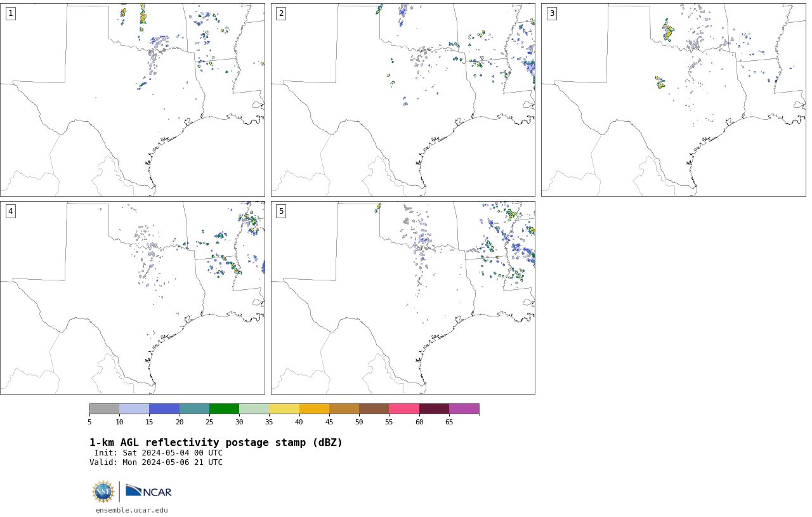Open ensemble member 4 reflectivity map

point(133,298)
